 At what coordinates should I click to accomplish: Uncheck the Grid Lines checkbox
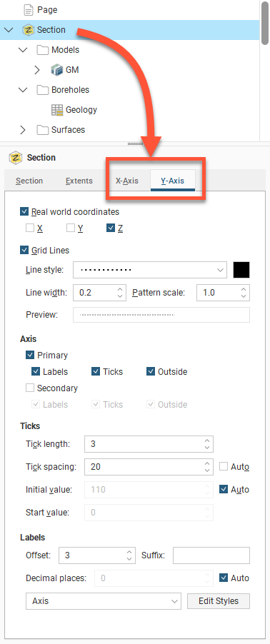[x=24, y=250]
